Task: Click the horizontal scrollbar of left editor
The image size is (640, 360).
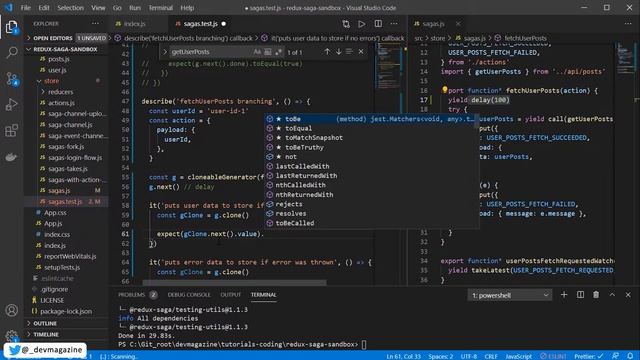Action: (x=234, y=282)
